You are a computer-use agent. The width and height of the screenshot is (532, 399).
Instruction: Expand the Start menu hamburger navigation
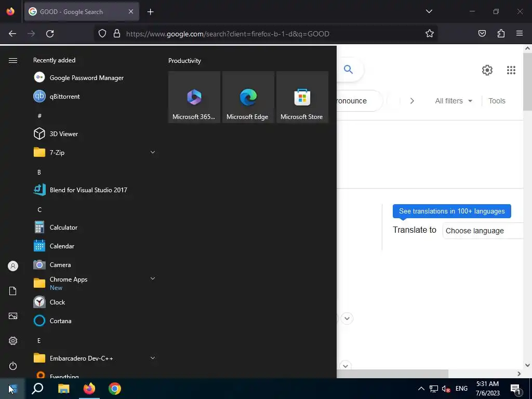pos(13,60)
